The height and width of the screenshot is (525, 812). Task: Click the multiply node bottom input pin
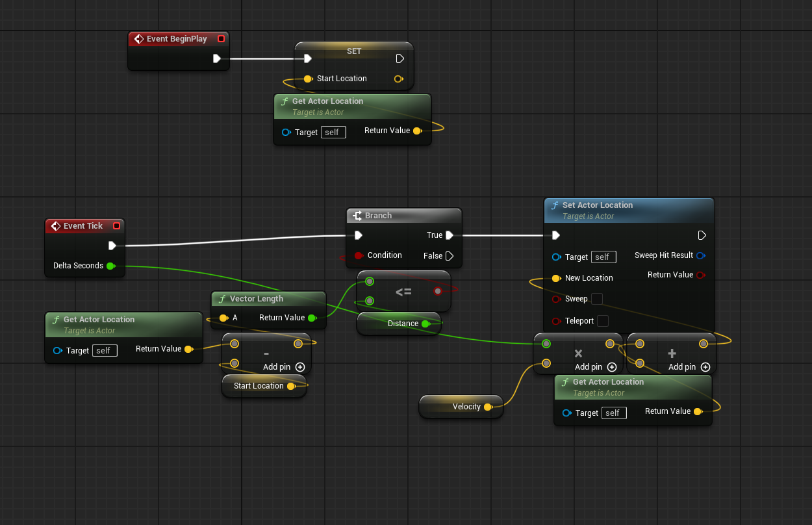click(x=546, y=363)
